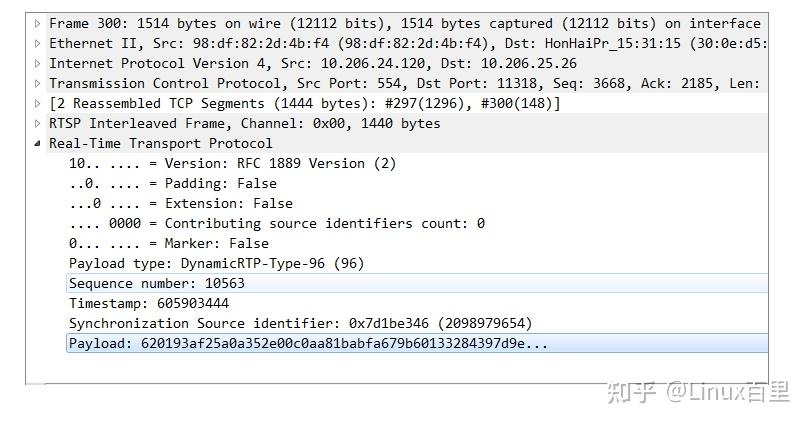The height and width of the screenshot is (424, 811).
Task: Select the Padding: False field
Action: (x=172, y=183)
